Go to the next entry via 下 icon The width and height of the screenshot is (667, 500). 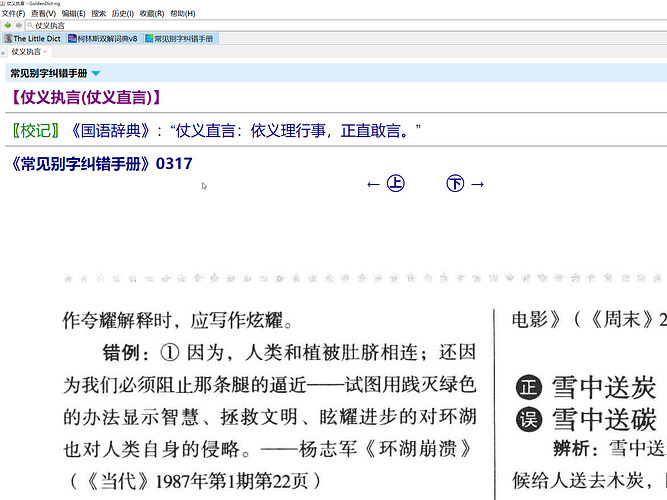455,183
